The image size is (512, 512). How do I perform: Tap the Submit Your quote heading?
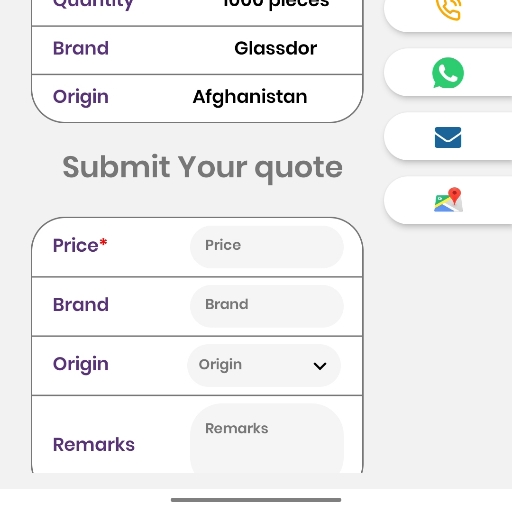click(x=202, y=168)
